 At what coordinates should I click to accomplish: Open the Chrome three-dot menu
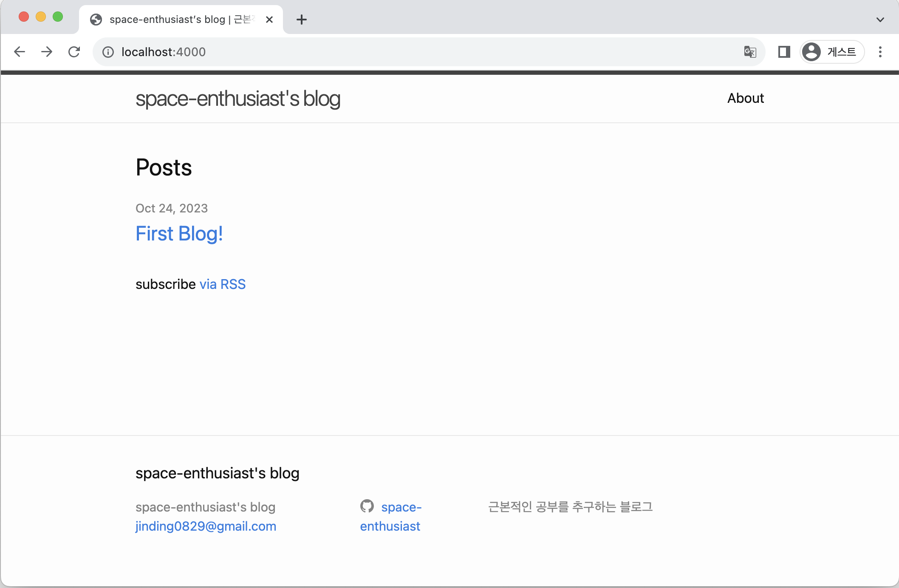point(880,52)
